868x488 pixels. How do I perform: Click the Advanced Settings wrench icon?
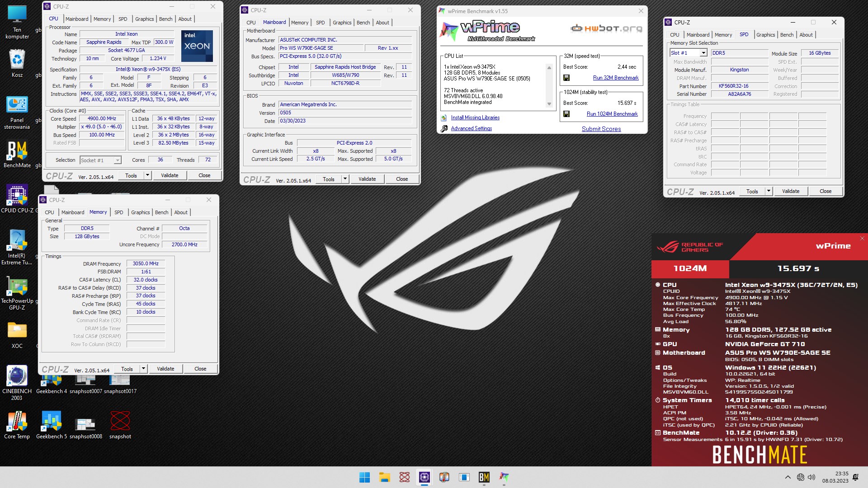coord(444,128)
